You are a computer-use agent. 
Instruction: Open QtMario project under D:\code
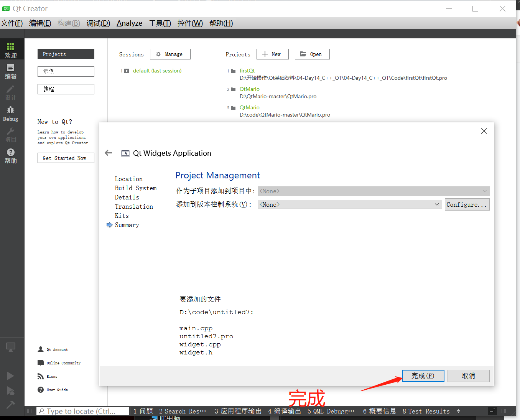pos(249,108)
